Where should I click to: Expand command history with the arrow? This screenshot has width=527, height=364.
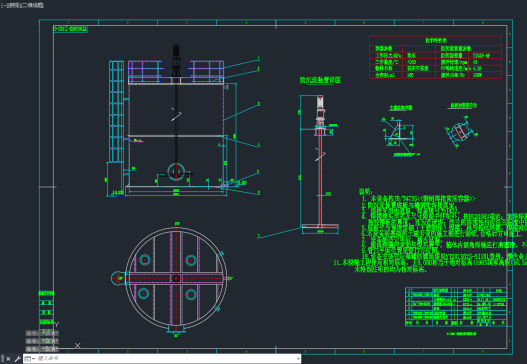pos(298,359)
